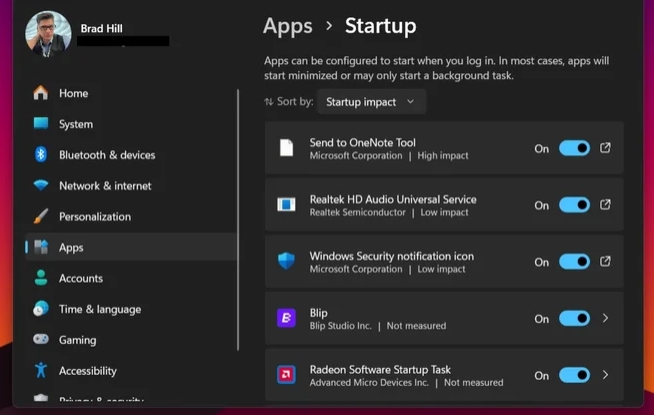Open file location for Realtek HD Audio
Screen dimensions: 654x415
(605, 204)
